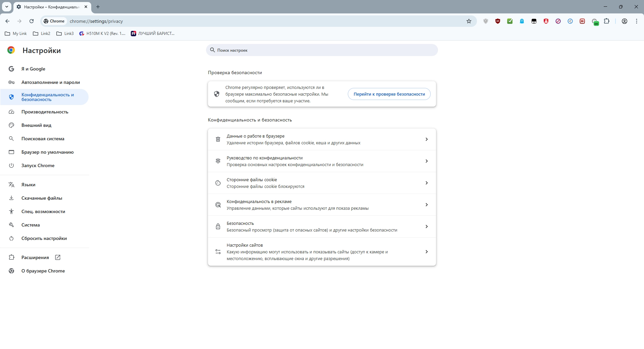The height and width of the screenshot is (349, 644).
Task: Open the "My Link" bookmarks folder
Action: (16, 34)
